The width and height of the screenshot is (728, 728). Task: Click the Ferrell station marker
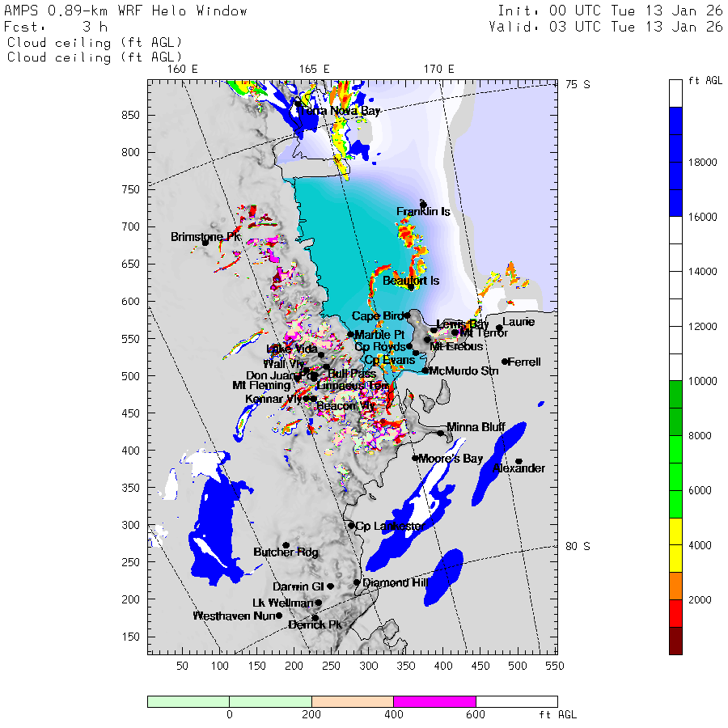tap(505, 362)
